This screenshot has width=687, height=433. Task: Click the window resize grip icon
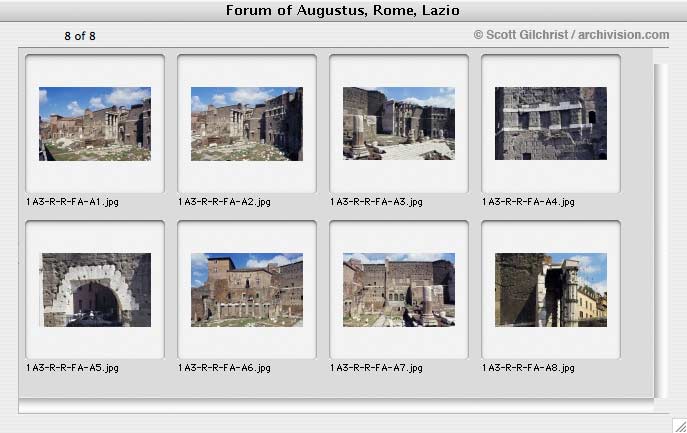coord(680,426)
